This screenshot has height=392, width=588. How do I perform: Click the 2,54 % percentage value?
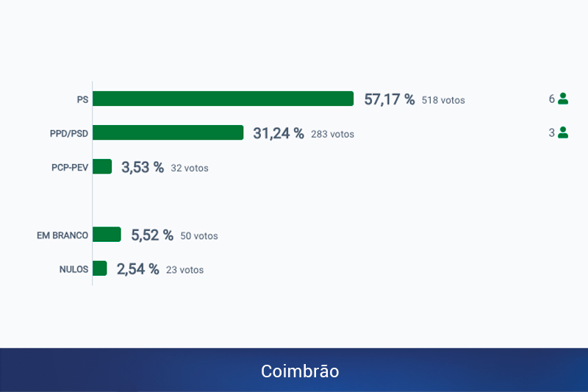click(137, 269)
